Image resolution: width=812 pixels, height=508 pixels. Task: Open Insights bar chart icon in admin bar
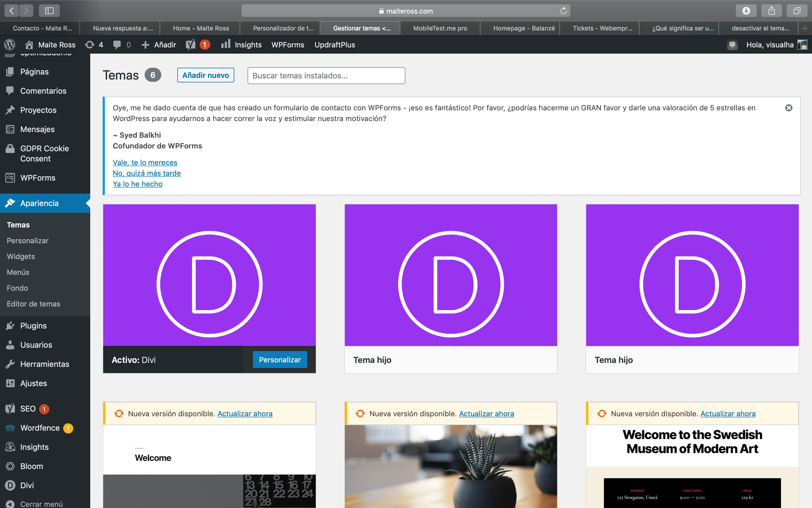[x=226, y=44]
